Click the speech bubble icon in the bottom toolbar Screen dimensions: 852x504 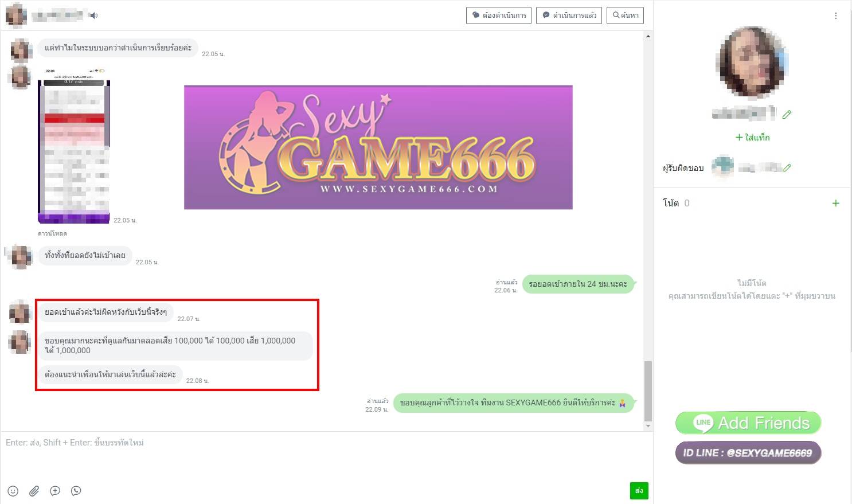(x=76, y=491)
